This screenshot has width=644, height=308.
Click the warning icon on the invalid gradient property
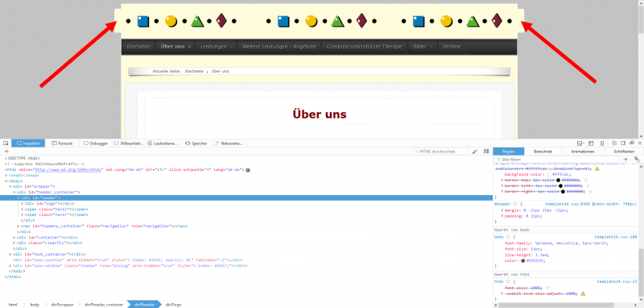[x=597, y=169]
